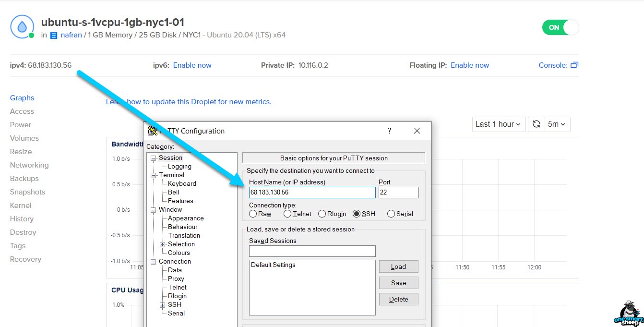644x327 pixels.
Task: Select the Private IP 10.116.0.2 text
Action: 313,65
